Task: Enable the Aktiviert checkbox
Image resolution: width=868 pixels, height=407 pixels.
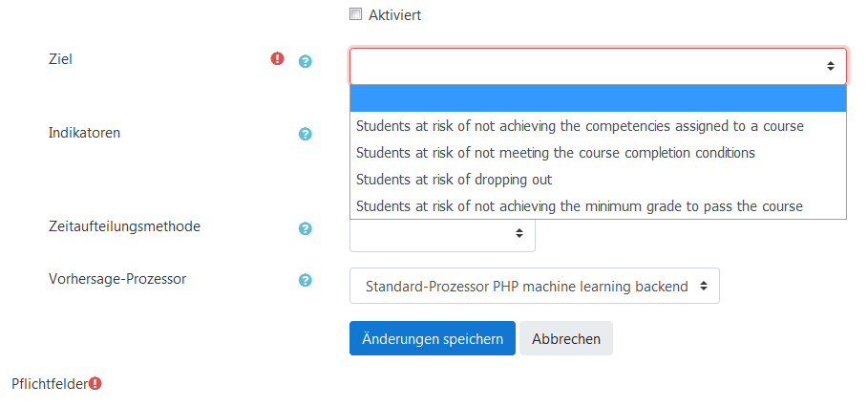Action: [x=356, y=14]
